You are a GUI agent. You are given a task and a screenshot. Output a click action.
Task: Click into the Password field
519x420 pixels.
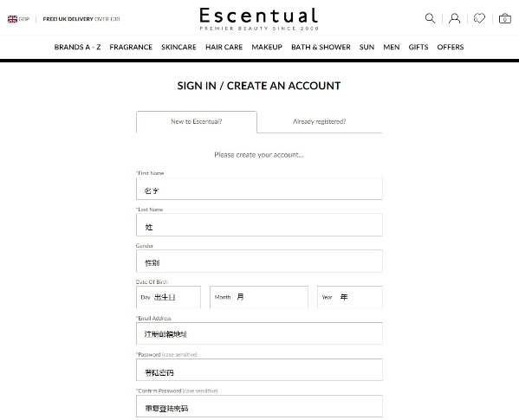click(x=259, y=370)
